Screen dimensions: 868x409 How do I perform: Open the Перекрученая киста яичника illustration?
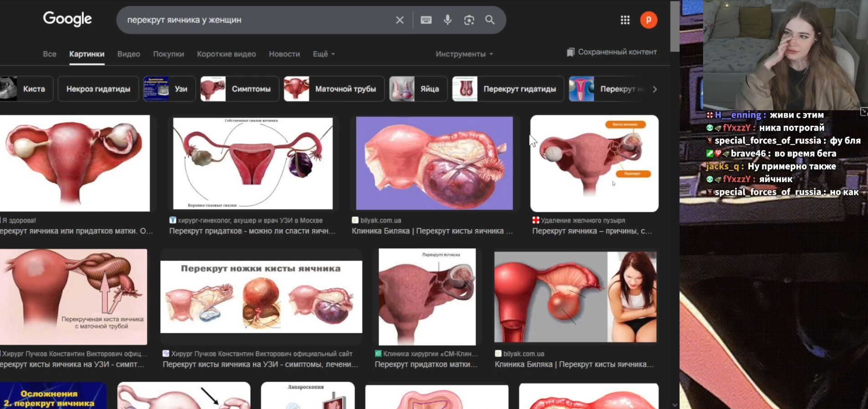tap(74, 297)
